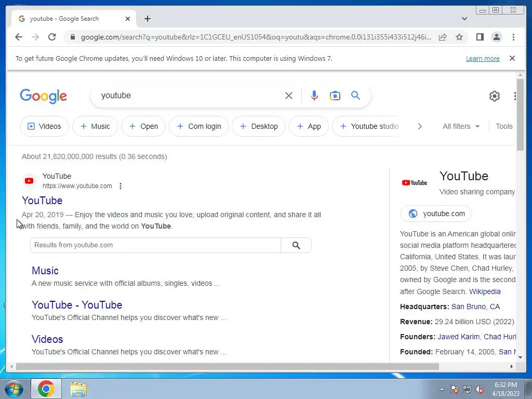Reload the page with the refresh icon

tap(52, 37)
